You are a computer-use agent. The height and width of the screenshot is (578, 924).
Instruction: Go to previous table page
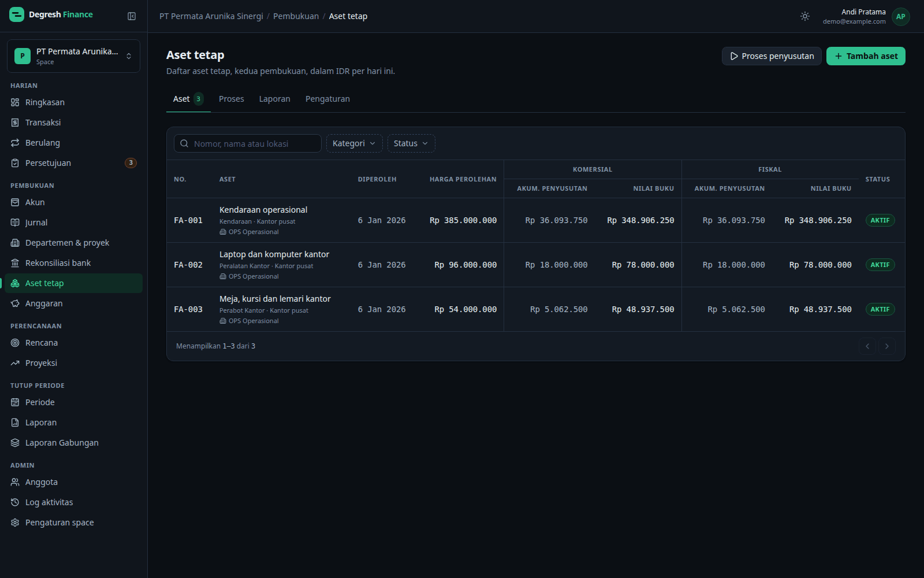coord(867,346)
